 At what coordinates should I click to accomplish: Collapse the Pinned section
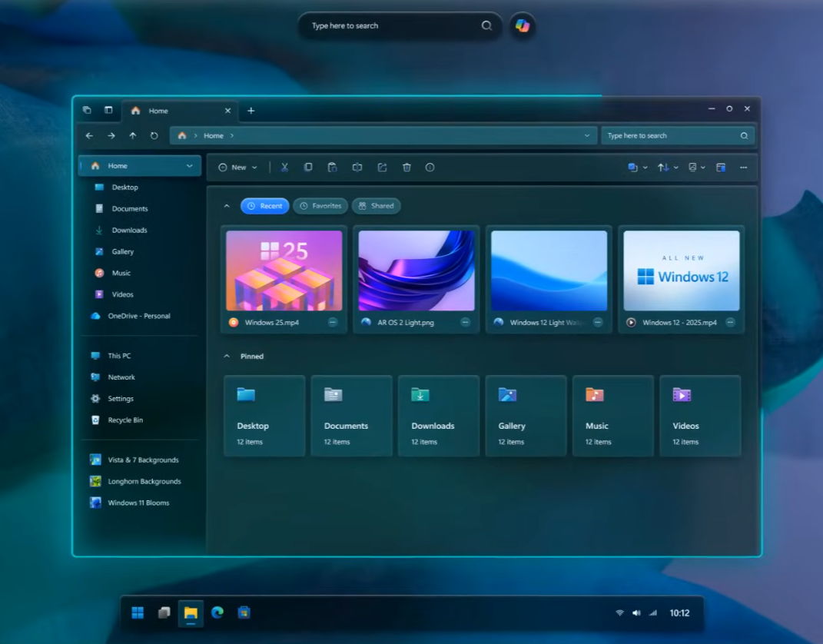227,357
